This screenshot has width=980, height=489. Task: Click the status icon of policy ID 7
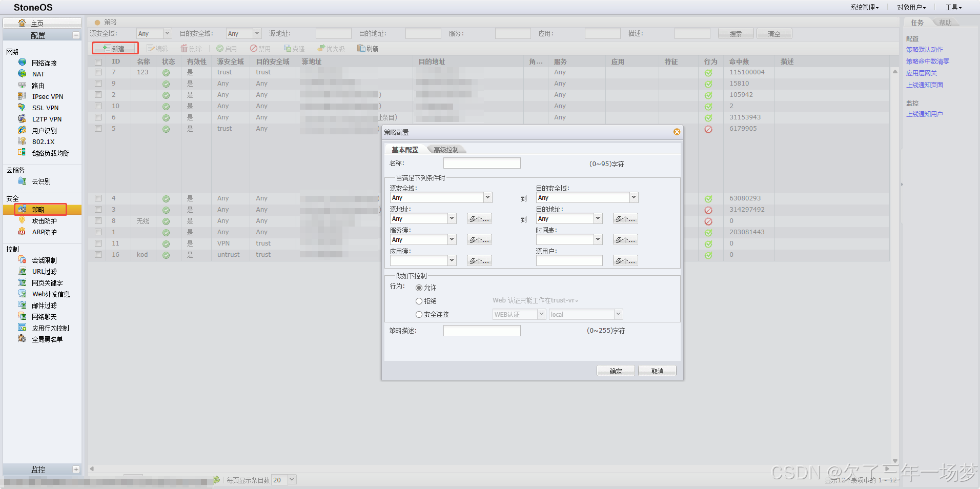click(166, 72)
